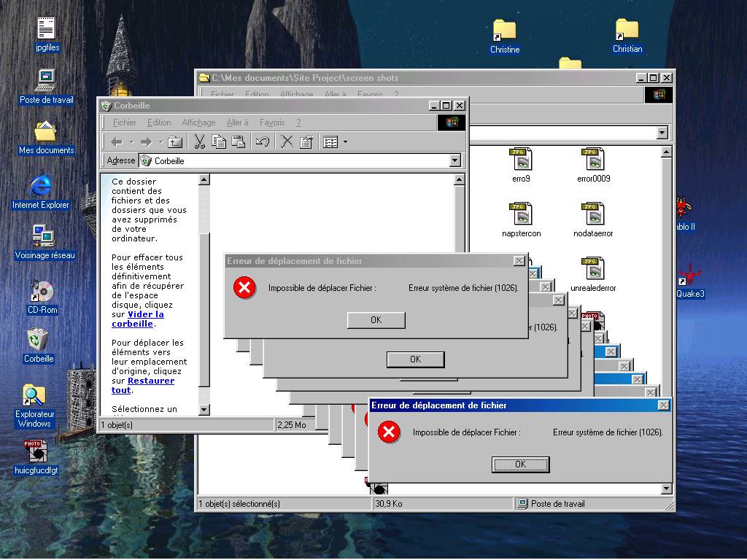747x560 pixels.
Task: Select the Corbeille recycle bin desktop icon
Action: tap(39, 346)
